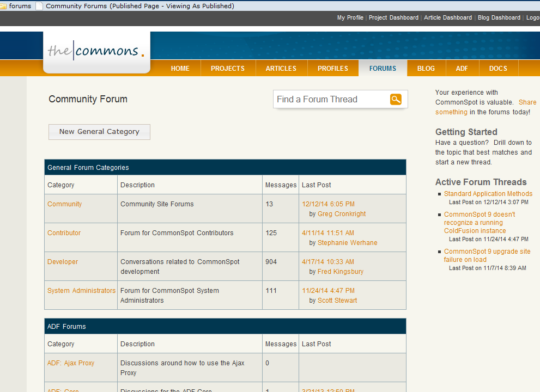Viewport: 540px width, 392px height.
Task: Click the Forum for CommonSpot Contributors description
Action: point(177,233)
